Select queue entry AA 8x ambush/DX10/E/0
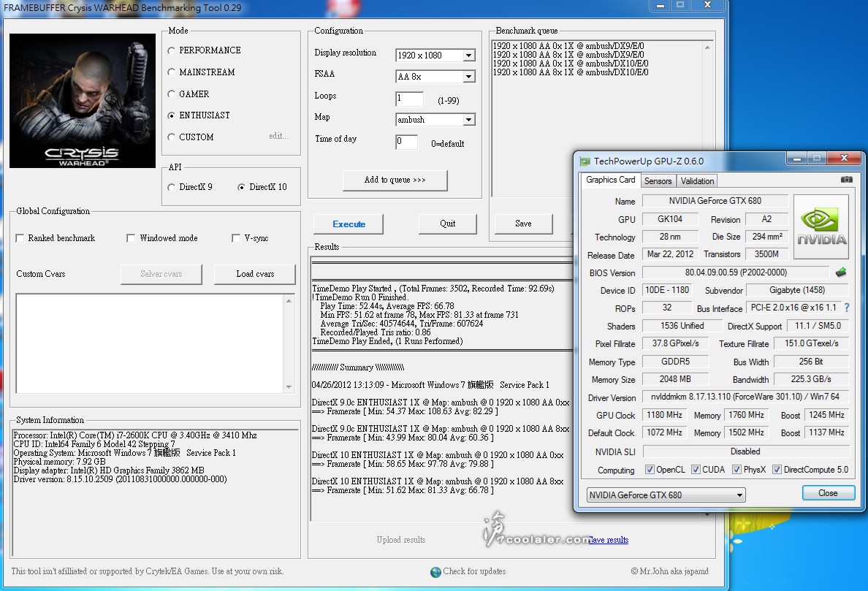The image size is (868, 591). click(570, 72)
